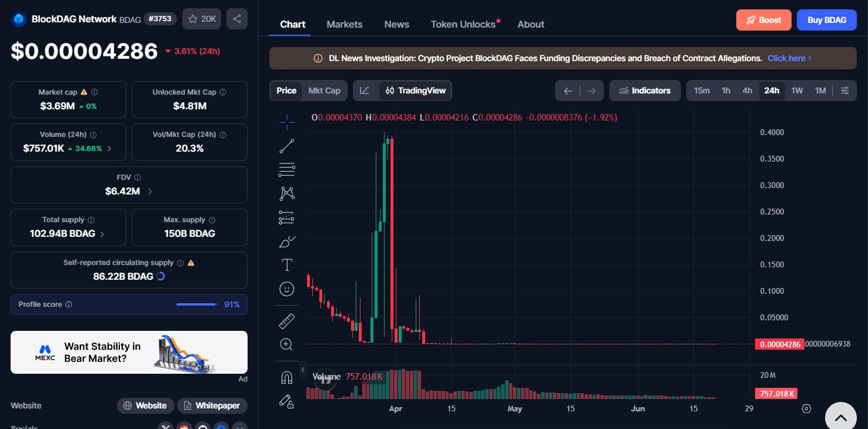The image size is (868, 429).
Task: Open the Website link button
Action: tap(145, 405)
